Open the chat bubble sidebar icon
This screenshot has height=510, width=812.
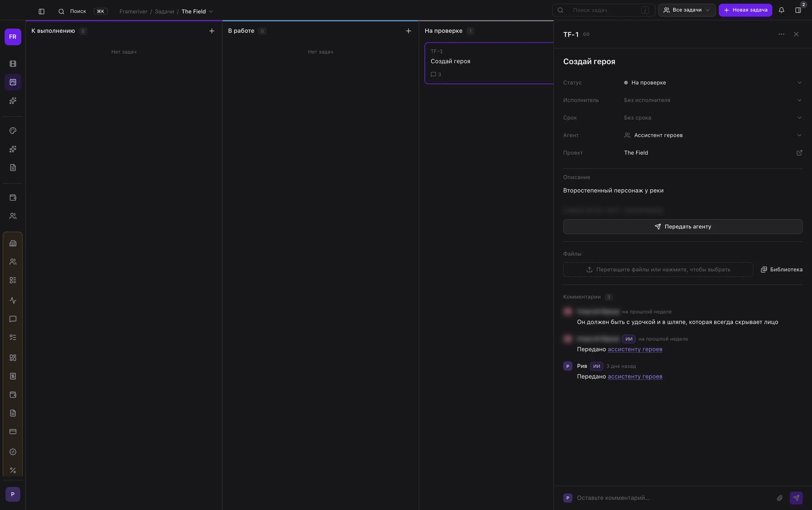point(13,319)
